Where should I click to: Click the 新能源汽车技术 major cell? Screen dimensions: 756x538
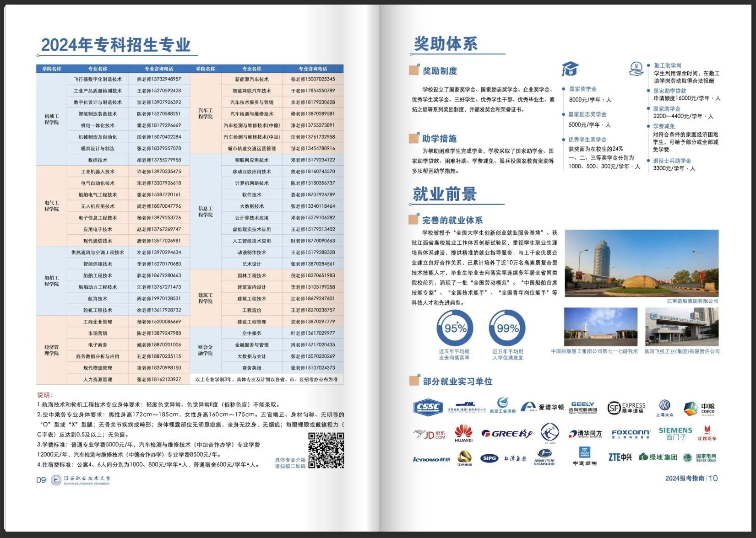pos(251,79)
